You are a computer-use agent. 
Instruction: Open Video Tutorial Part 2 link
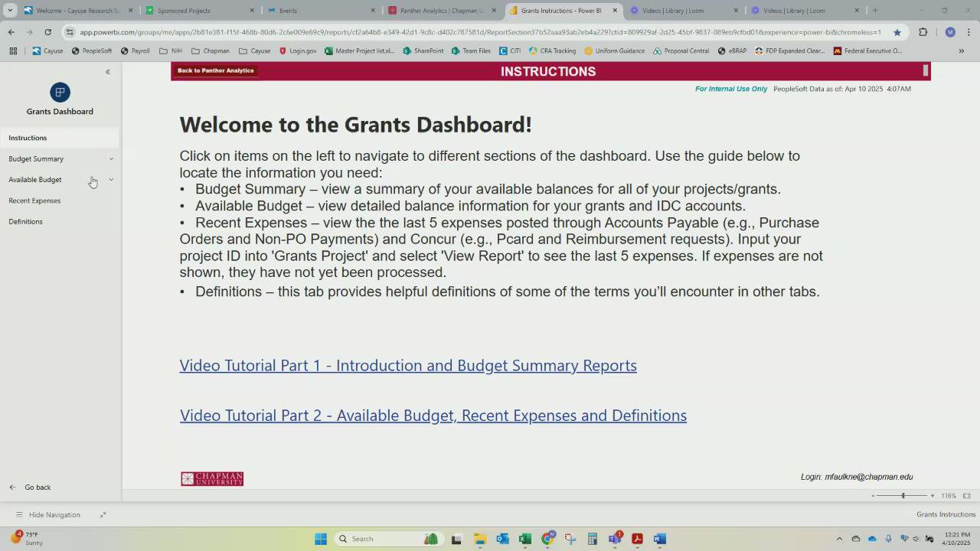pyautogui.click(x=433, y=416)
